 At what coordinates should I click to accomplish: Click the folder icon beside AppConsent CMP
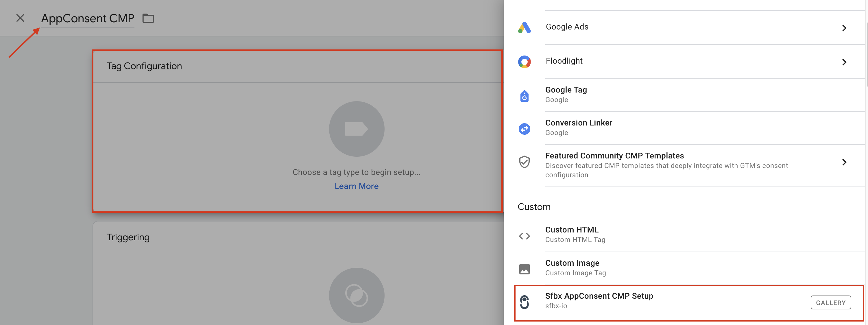[148, 18]
